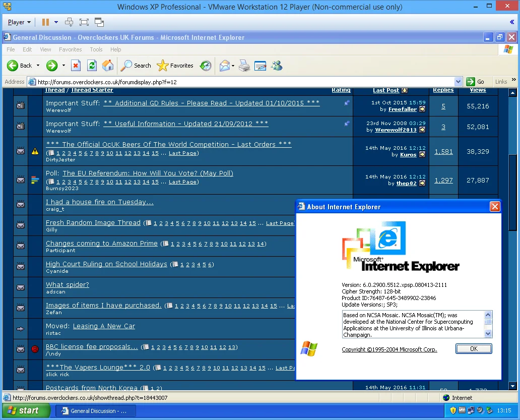Go back with the IE Back button

(20, 66)
